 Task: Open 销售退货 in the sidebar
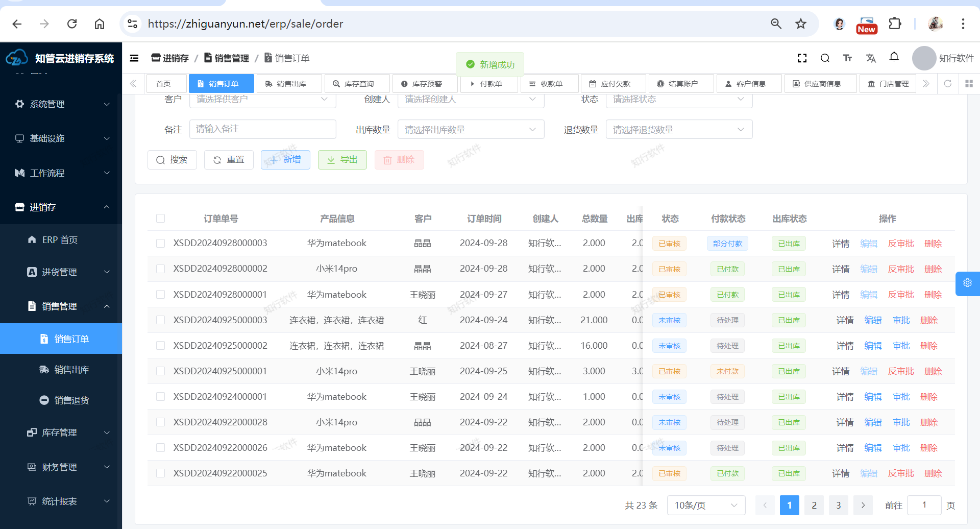point(71,400)
